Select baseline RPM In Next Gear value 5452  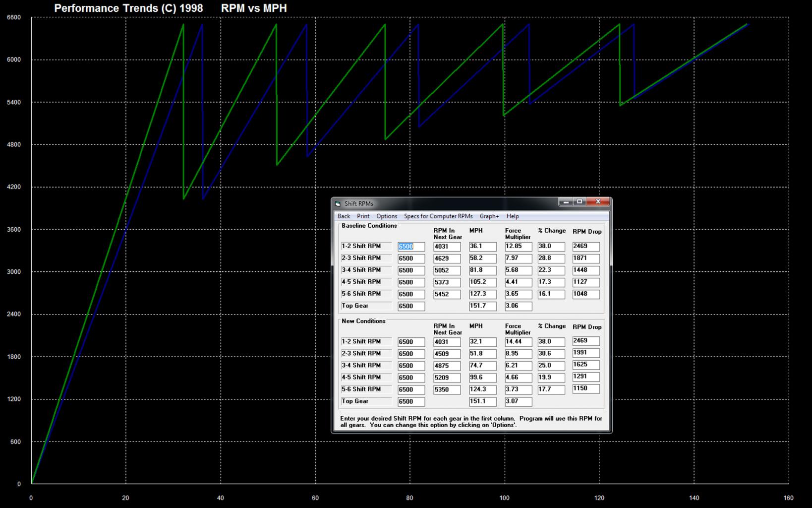(x=447, y=294)
